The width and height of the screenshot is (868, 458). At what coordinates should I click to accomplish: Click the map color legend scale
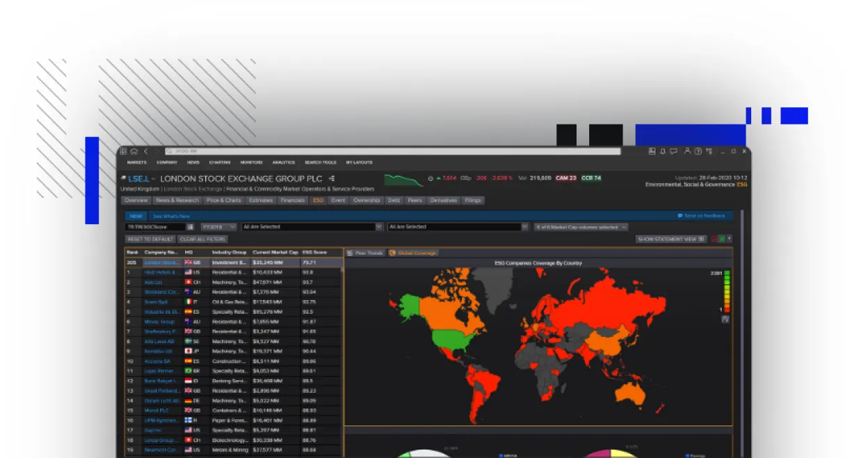(727, 291)
